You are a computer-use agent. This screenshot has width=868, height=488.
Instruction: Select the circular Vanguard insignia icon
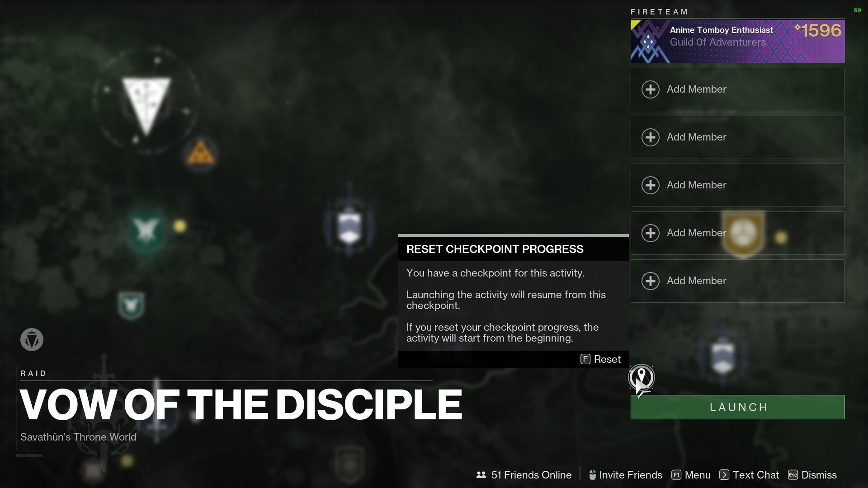[x=32, y=340]
